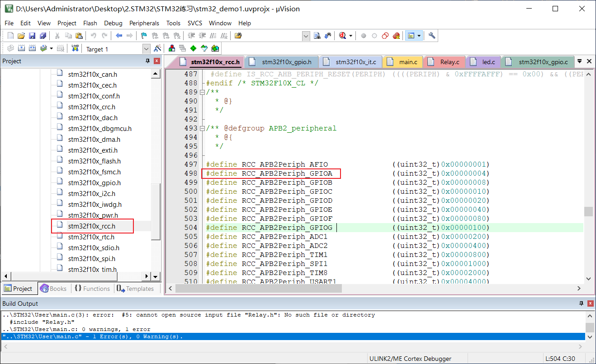
Task: Enable or disable the breakpoint using the hollow circle
Action: (x=374, y=36)
